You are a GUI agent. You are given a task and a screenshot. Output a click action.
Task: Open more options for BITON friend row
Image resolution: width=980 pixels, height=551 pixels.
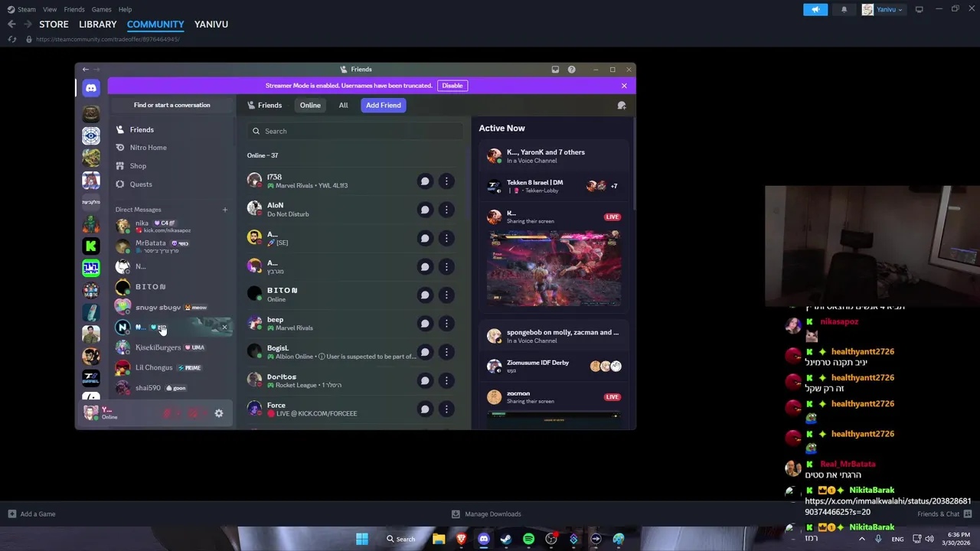click(x=446, y=295)
